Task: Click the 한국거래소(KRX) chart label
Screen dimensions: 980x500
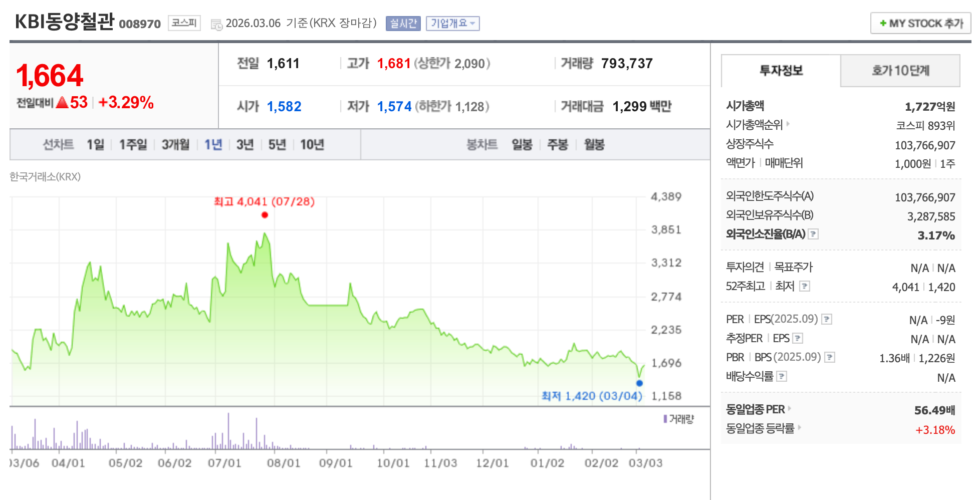Action: point(45,177)
